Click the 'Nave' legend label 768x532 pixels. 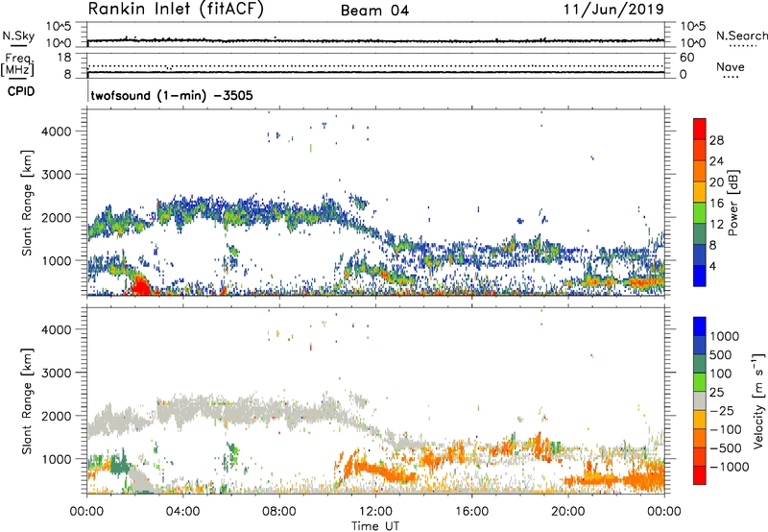click(x=731, y=66)
